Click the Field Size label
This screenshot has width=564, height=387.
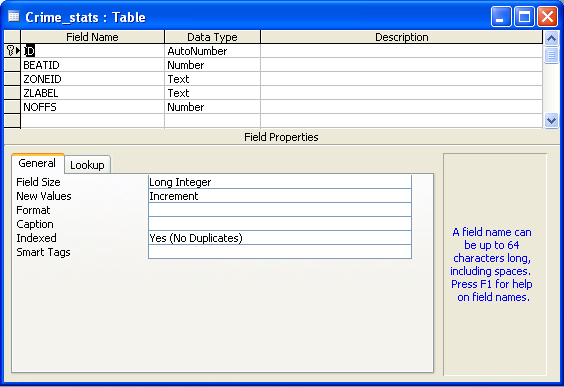[x=38, y=182]
